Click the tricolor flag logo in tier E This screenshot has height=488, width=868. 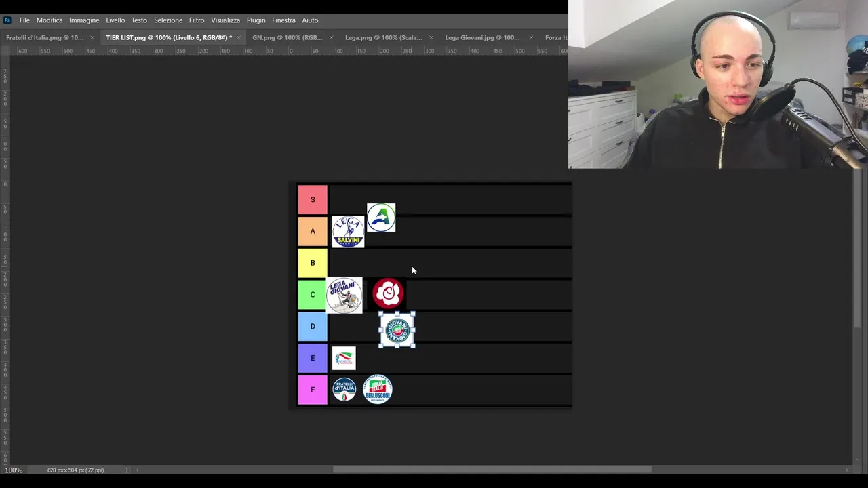point(344,358)
